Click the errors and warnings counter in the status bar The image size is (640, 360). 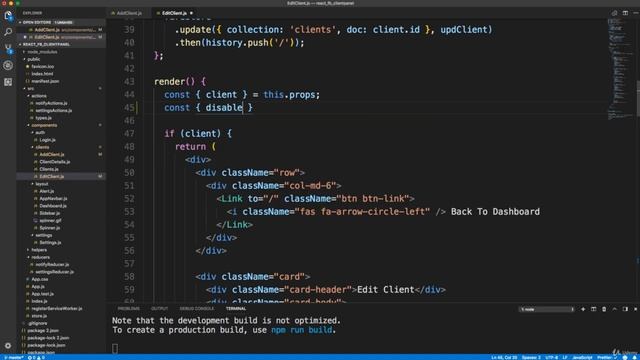[36, 358]
